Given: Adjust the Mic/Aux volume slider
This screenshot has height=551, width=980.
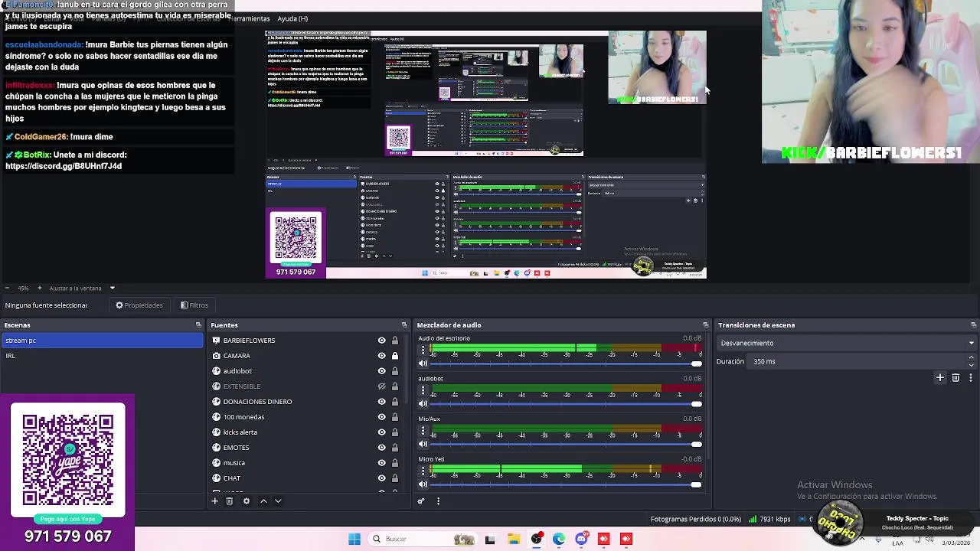Looking at the screenshot, I should click(565, 444).
